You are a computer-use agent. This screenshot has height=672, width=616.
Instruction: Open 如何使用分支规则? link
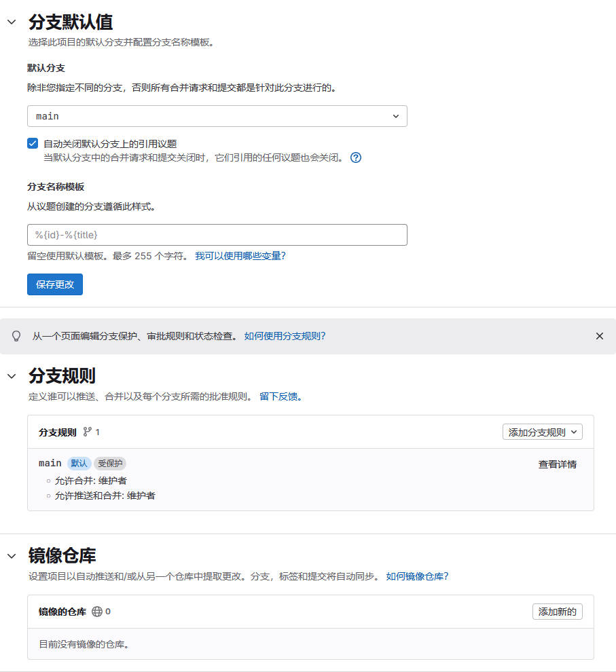coord(285,336)
